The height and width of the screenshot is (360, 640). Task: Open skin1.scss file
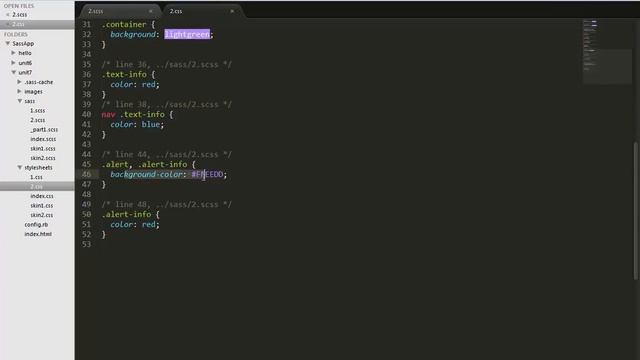pyautogui.click(x=43, y=149)
